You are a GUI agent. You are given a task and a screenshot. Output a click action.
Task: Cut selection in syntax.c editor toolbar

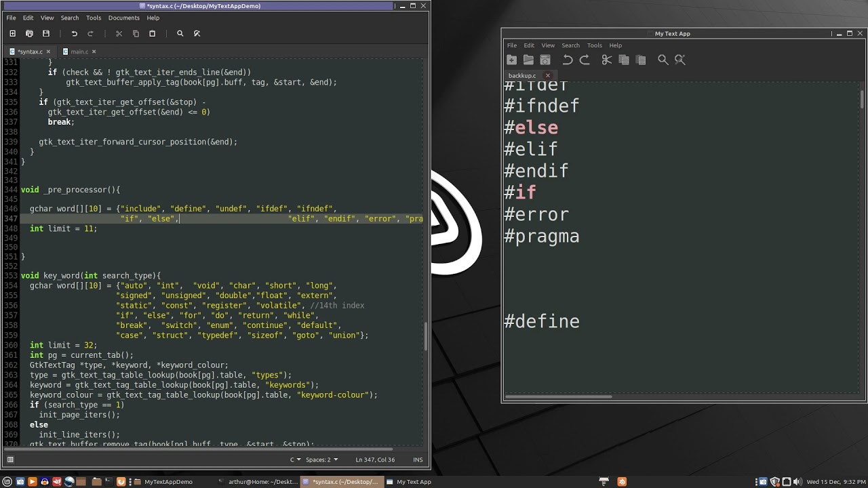119,33
